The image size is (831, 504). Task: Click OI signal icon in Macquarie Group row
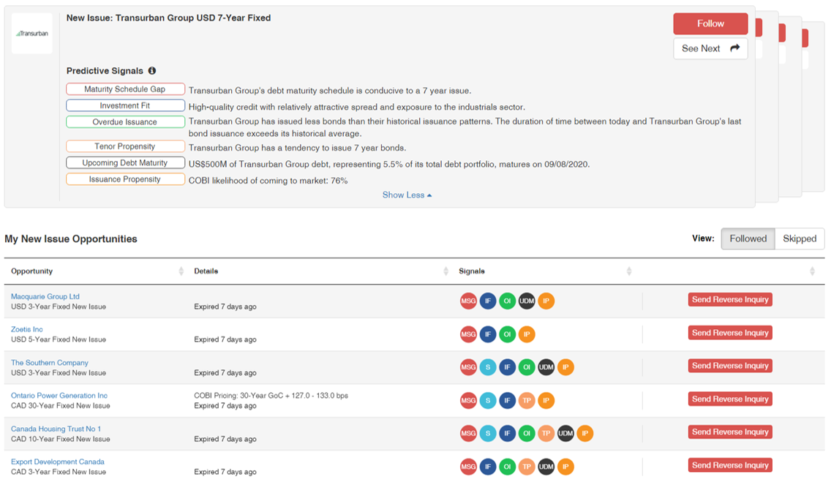pyautogui.click(x=507, y=301)
